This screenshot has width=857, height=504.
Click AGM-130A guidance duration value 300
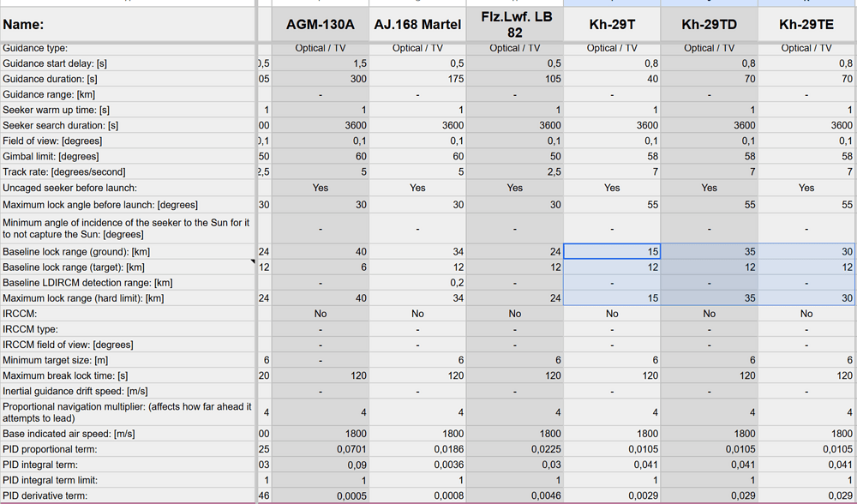tap(321, 79)
